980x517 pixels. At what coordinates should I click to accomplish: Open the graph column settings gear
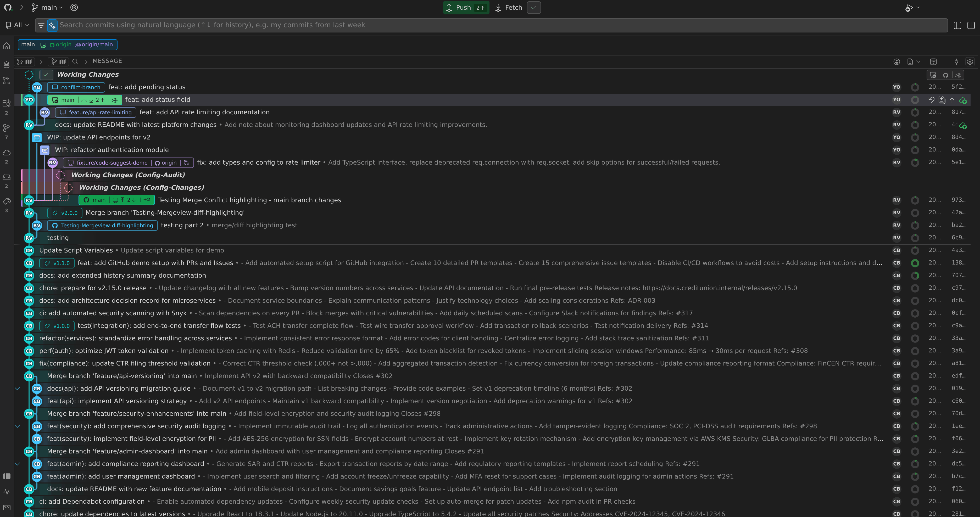970,61
